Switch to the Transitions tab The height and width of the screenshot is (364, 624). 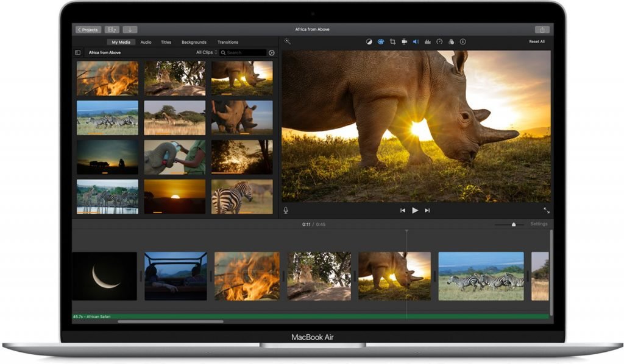coord(228,42)
